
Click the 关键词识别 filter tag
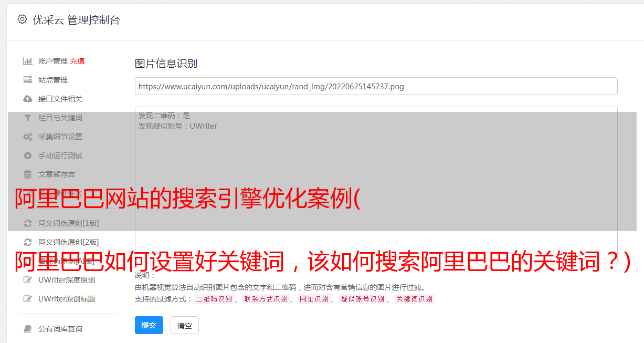click(x=415, y=299)
